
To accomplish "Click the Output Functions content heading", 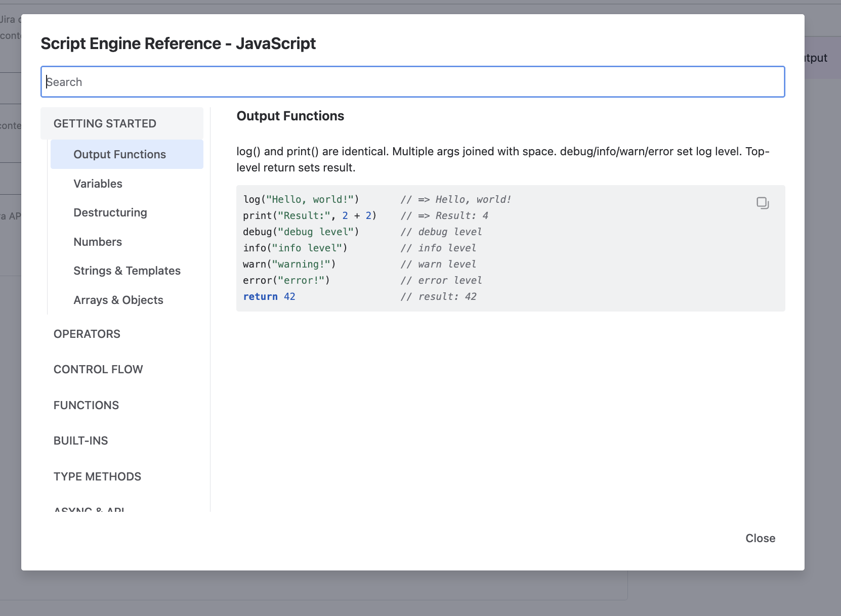I will (290, 116).
